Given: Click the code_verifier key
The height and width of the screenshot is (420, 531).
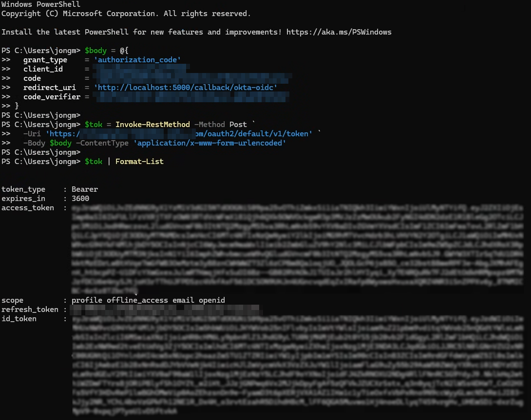Looking at the screenshot, I should (x=52, y=97).
